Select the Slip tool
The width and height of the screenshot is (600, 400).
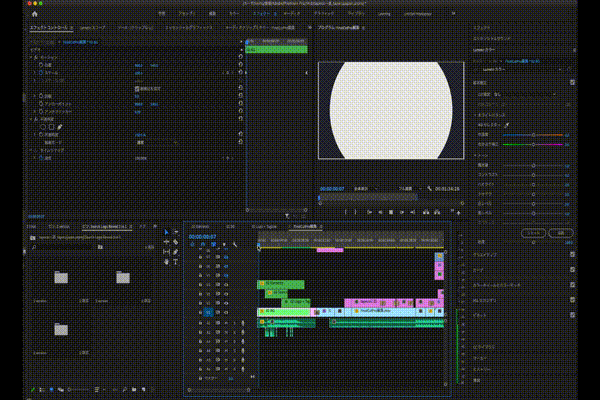(166, 252)
